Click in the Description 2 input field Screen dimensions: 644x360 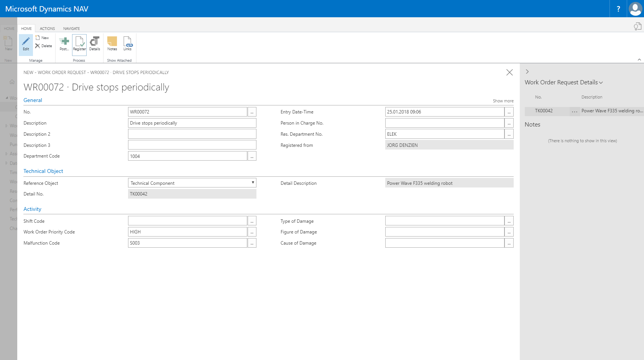point(192,133)
